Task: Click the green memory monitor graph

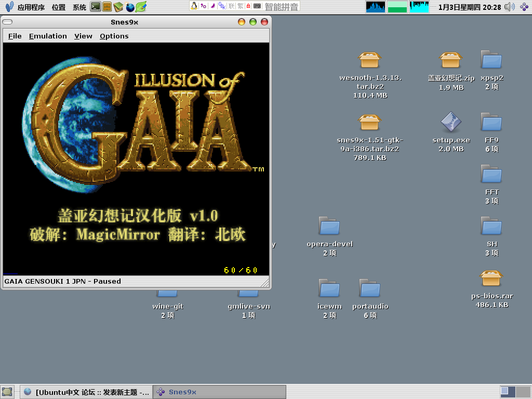Action: (x=397, y=7)
